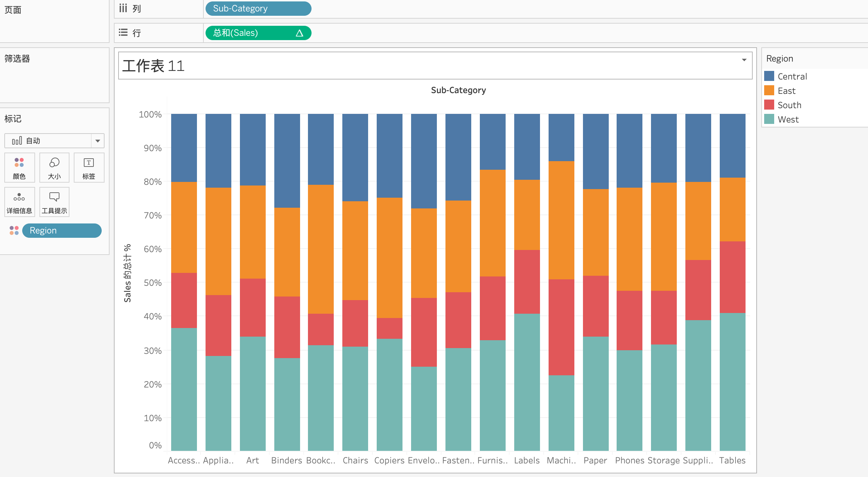
Task: Select the Sub-Category pill on Columns shelf
Action: coord(258,9)
